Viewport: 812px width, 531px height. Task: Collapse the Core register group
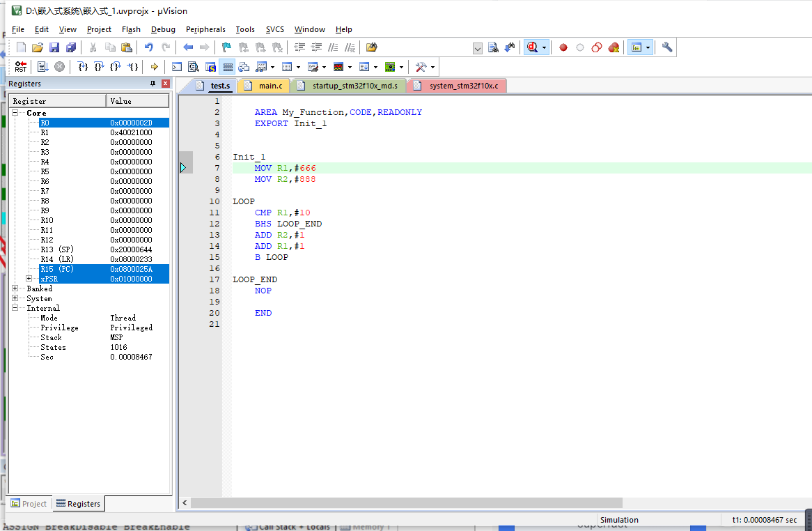(x=15, y=113)
